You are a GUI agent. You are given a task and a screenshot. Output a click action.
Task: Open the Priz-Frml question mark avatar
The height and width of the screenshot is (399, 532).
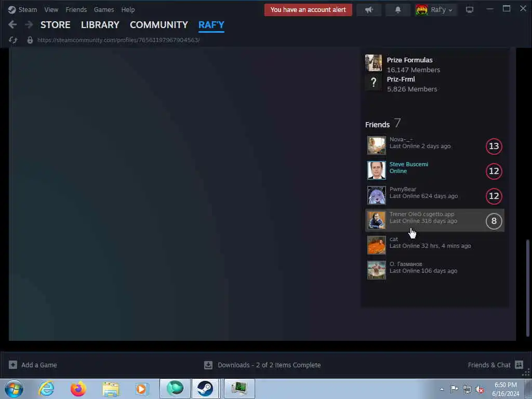[373, 82]
